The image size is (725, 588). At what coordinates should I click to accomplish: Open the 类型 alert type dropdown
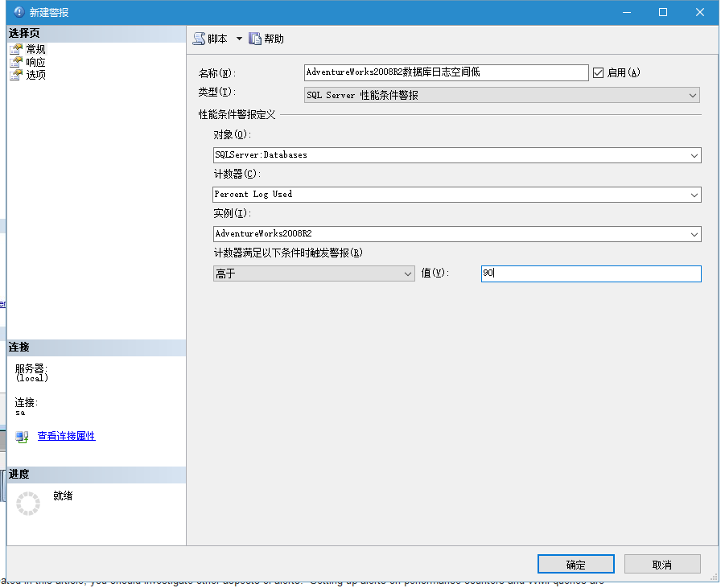[502, 95]
